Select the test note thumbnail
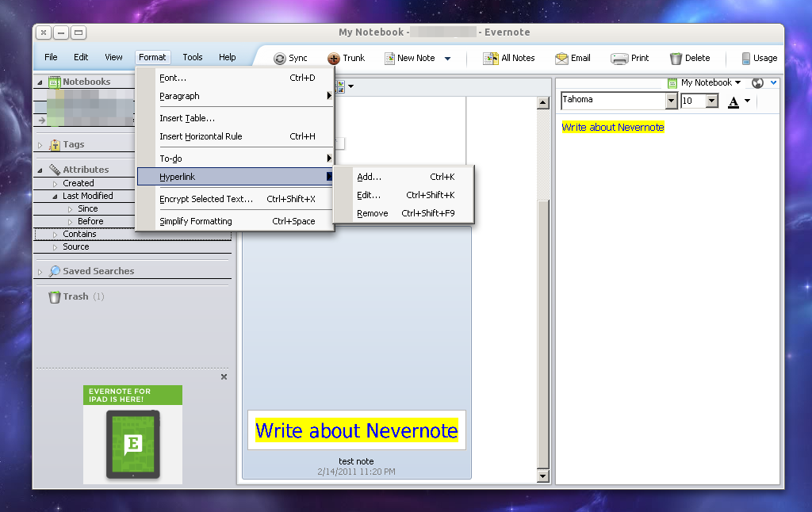The image size is (812, 512). (x=357, y=430)
